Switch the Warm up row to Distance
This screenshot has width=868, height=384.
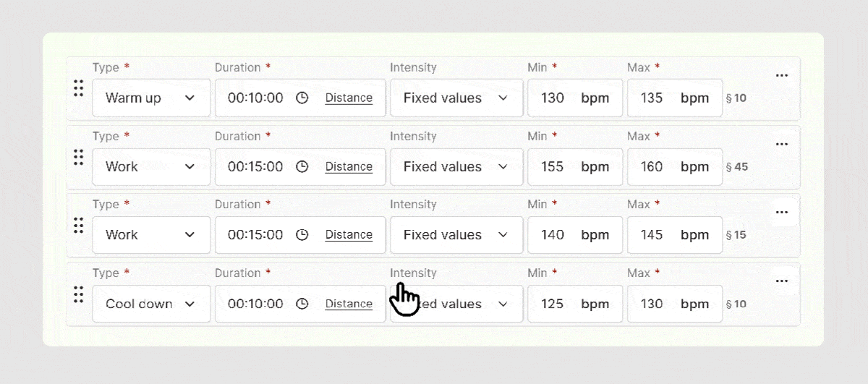pos(349,98)
